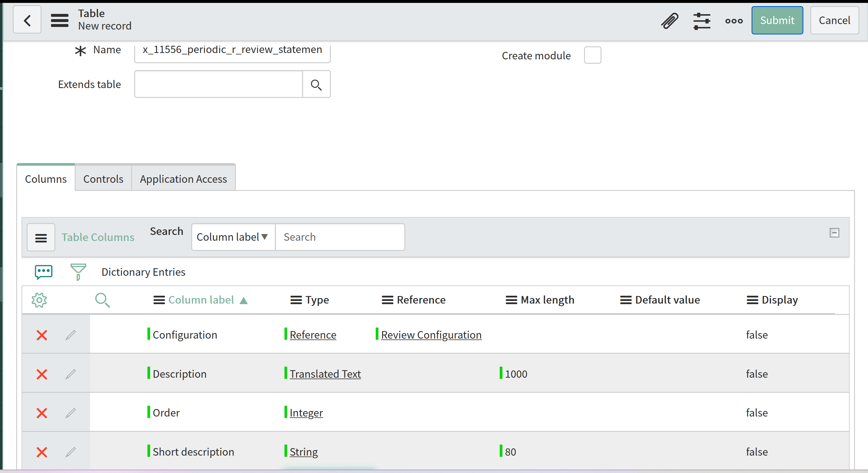Toggle the Create module checkbox

pos(592,55)
